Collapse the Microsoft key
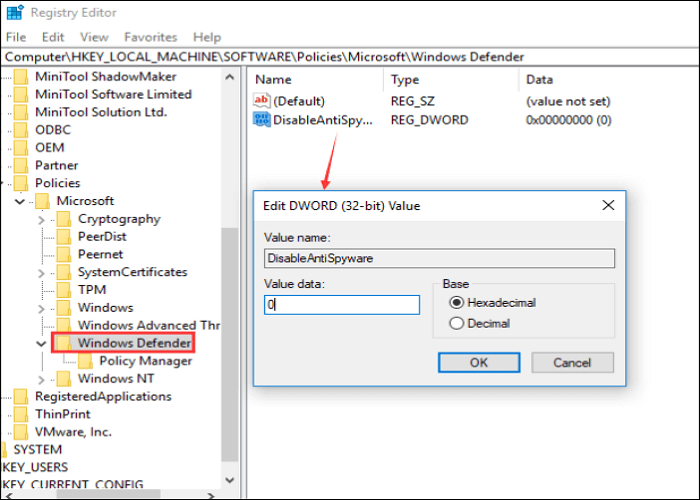Image resolution: width=700 pixels, height=500 pixels. click(20, 202)
